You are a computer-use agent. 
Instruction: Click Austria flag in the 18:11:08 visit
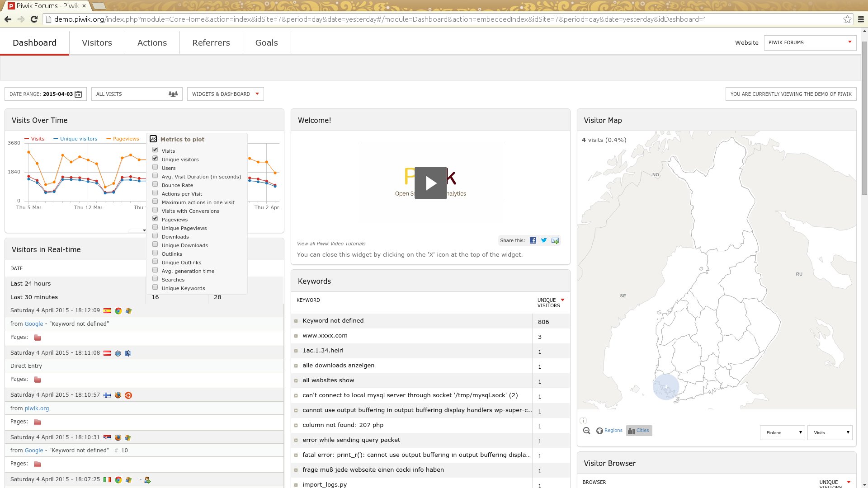[107, 353]
